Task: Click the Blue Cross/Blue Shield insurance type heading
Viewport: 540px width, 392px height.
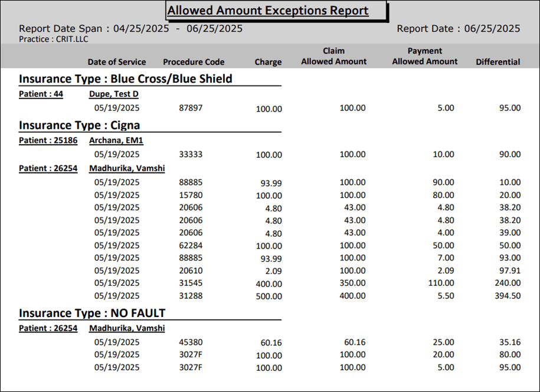Action: [x=125, y=79]
